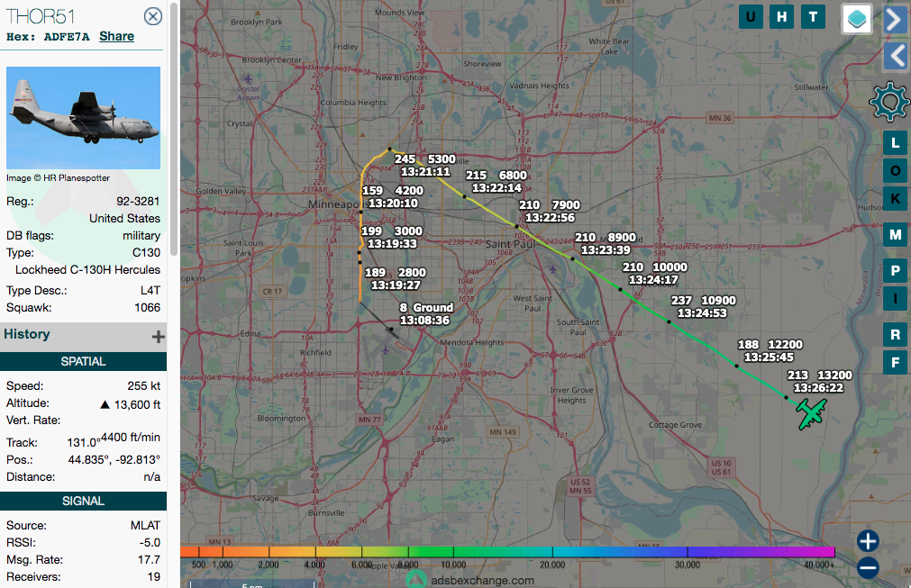Open the settings gear icon

(x=888, y=102)
